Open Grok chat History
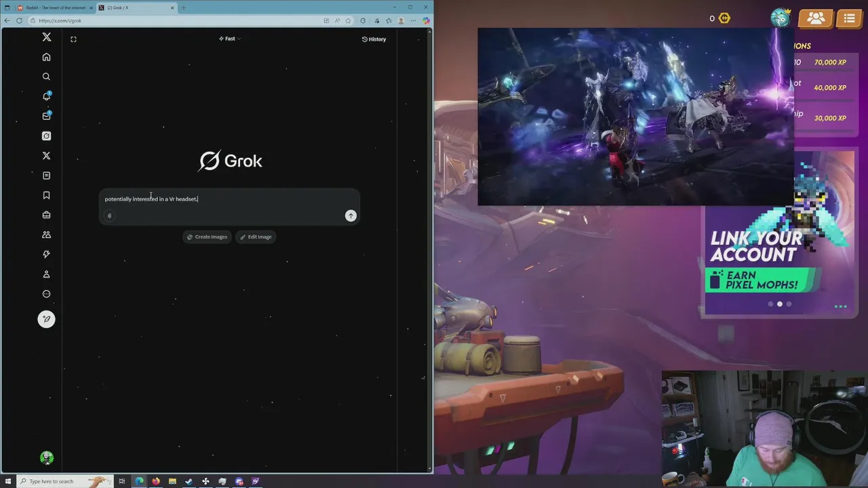 point(374,39)
